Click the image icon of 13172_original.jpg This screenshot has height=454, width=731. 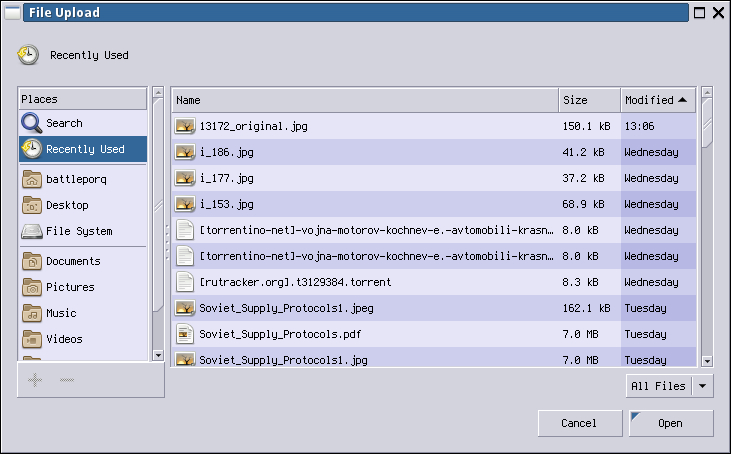click(x=185, y=126)
